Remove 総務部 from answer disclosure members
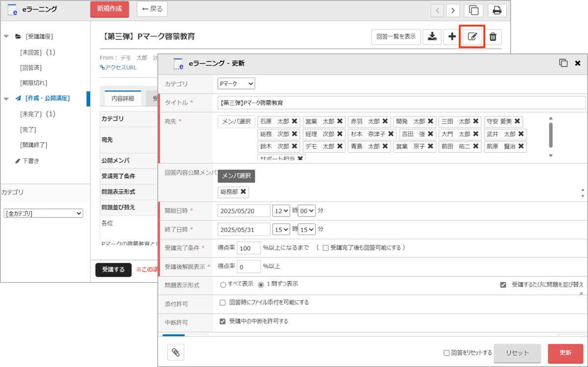 pos(243,192)
